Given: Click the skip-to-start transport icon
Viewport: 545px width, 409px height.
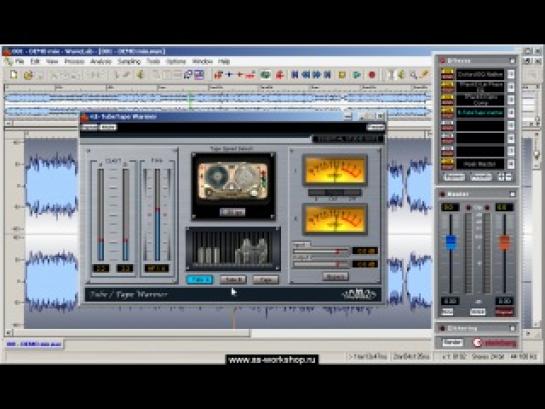Looking at the screenshot, I should (x=295, y=74).
